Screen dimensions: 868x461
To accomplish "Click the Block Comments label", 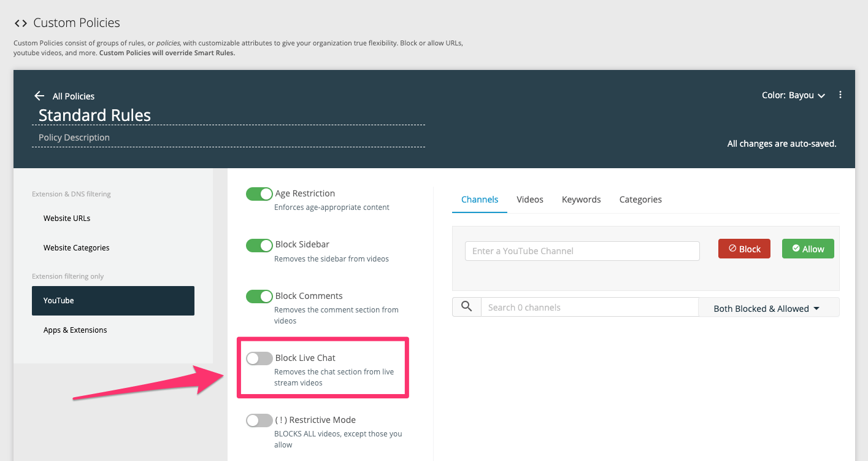I will tap(309, 296).
